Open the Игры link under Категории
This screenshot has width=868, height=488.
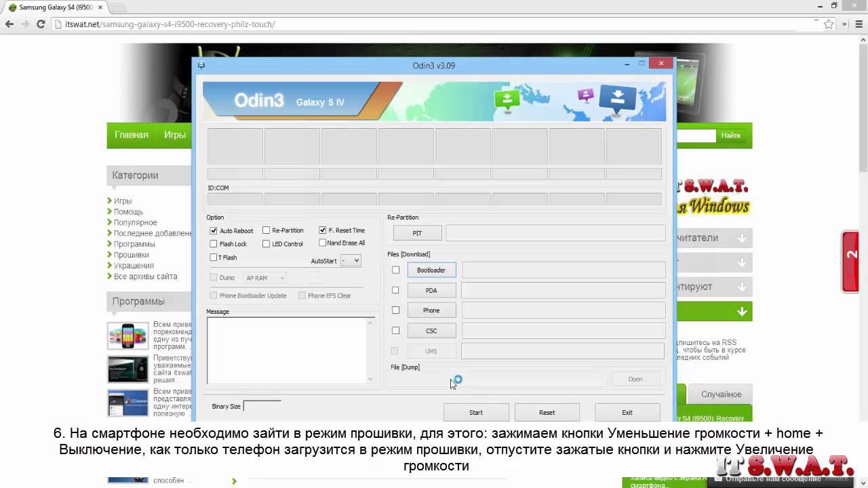click(x=123, y=201)
